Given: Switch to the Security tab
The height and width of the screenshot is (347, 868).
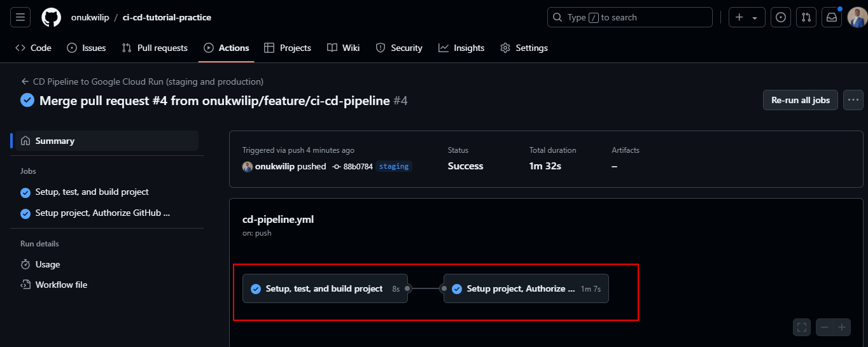Looking at the screenshot, I should click(x=399, y=48).
